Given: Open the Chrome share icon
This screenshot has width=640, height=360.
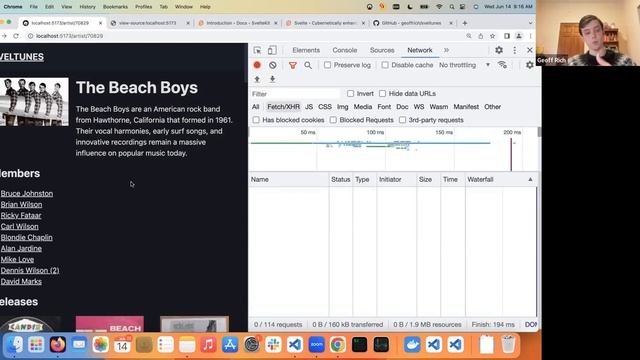Looking at the screenshot, I should [481, 36].
